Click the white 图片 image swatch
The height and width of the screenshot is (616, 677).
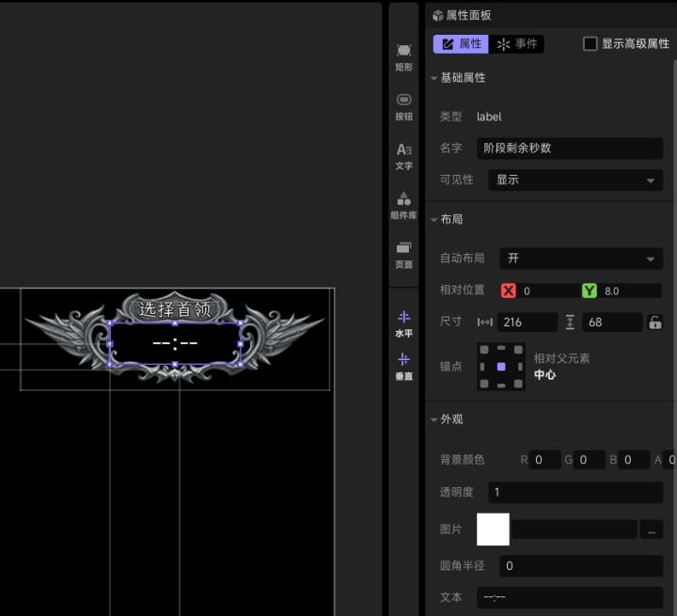[493, 529]
